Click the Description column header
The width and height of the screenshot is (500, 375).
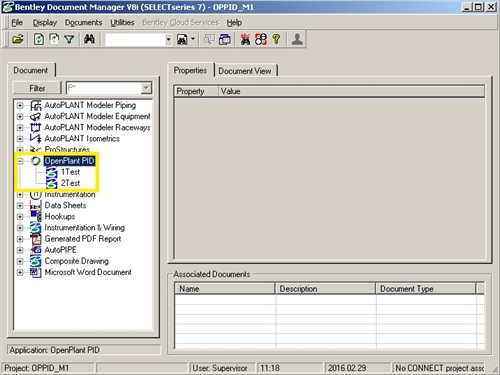(x=325, y=289)
